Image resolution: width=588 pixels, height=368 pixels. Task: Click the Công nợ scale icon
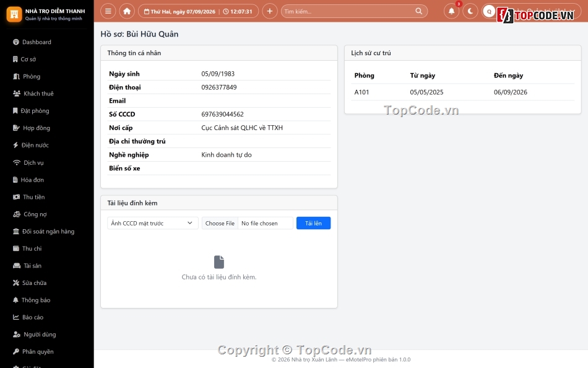click(17, 214)
